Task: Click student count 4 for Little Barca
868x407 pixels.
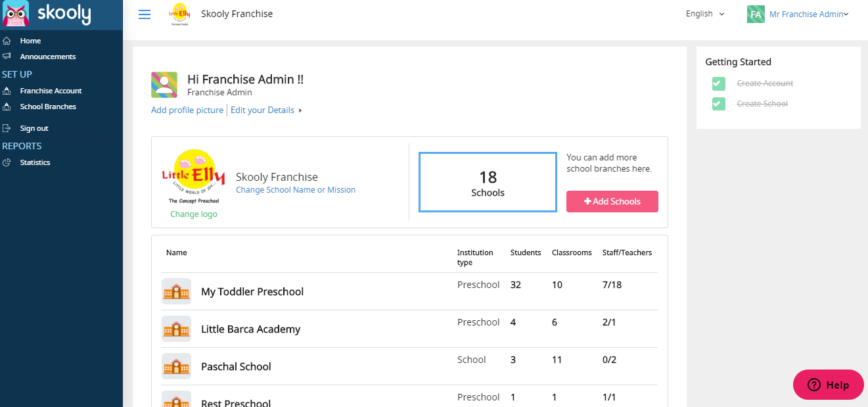Action: coord(513,322)
